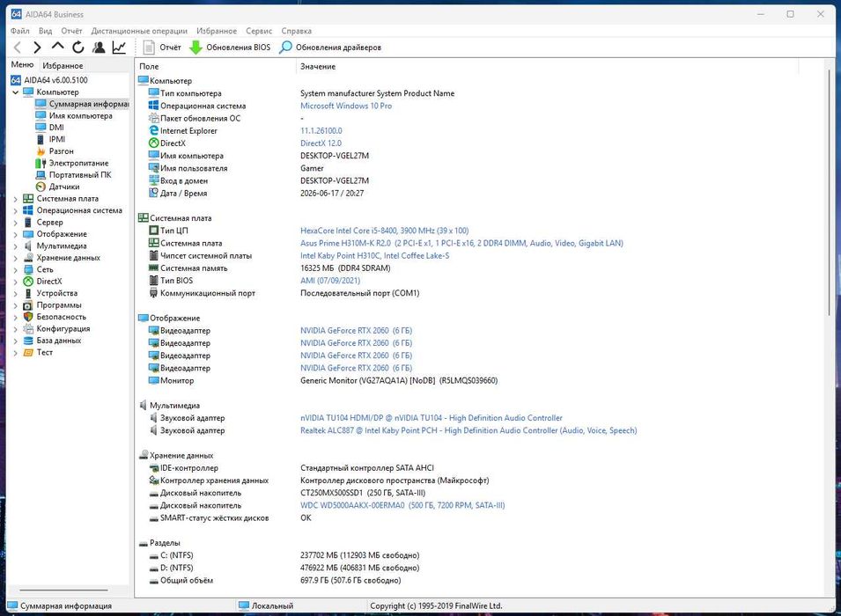Click the Устройства tree icon

coord(28,293)
